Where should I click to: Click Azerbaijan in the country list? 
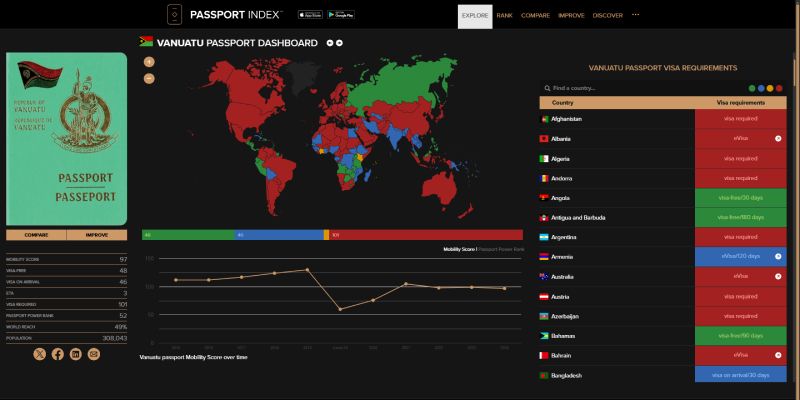click(565, 316)
